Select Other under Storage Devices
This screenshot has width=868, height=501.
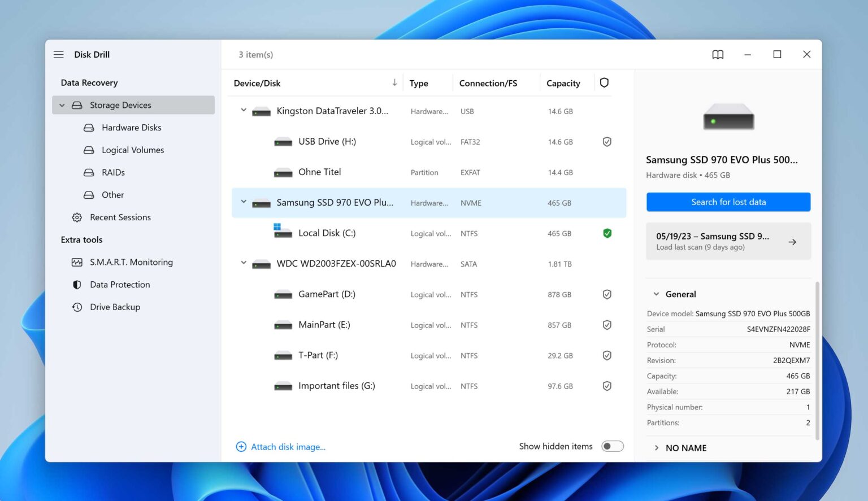click(112, 194)
